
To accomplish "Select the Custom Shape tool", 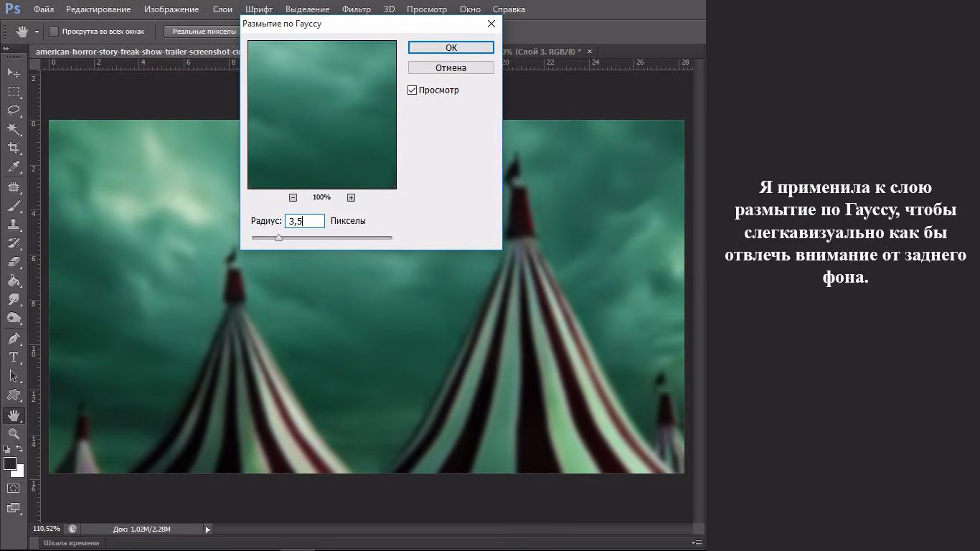I will [14, 394].
